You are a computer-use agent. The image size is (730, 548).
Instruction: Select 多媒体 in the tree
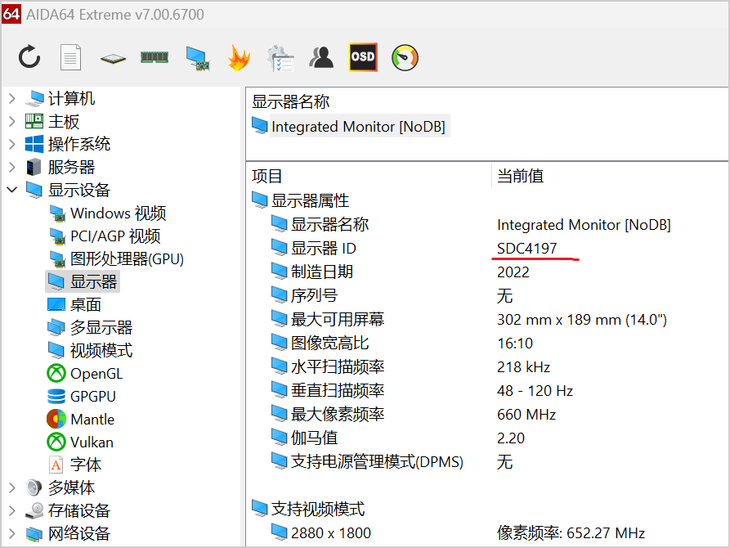(x=71, y=487)
